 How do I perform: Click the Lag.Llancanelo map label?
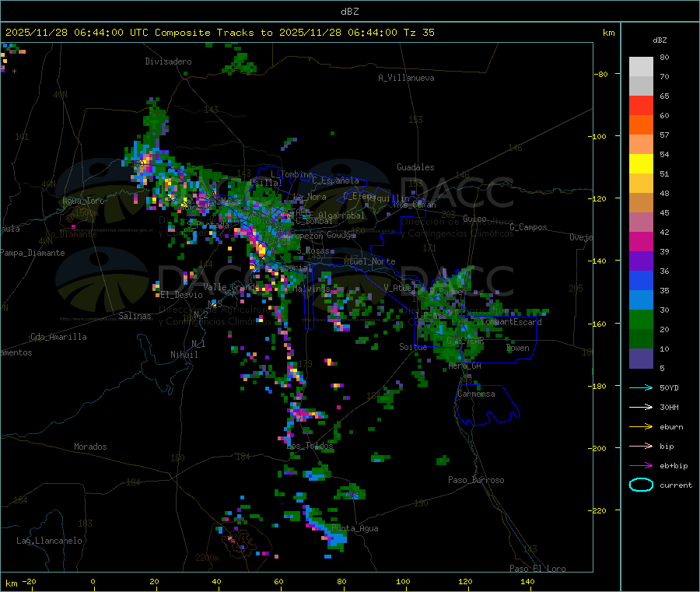(x=49, y=541)
